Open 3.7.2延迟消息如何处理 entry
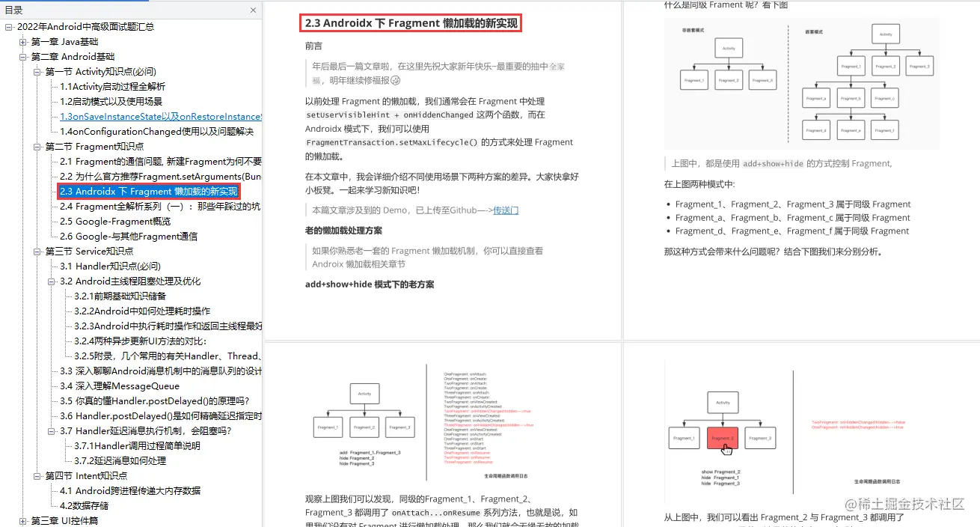This screenshot has height=527, width=980. [120, 461]
